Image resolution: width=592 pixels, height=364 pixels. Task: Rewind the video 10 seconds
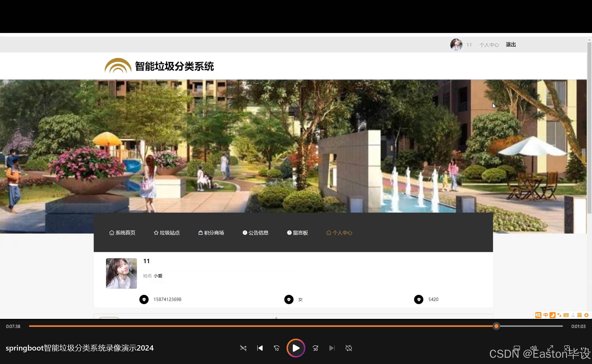[276, 348]
